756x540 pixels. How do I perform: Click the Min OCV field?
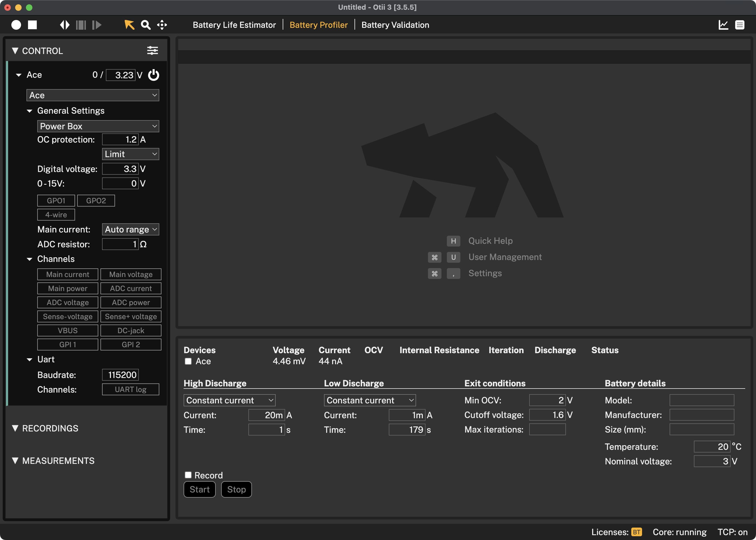[548, 400]
